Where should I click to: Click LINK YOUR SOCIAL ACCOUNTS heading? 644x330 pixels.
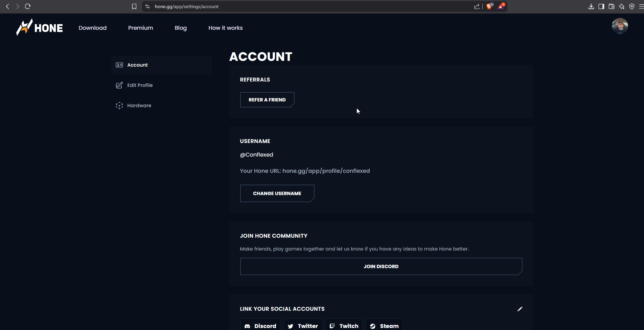click(282, 309)
